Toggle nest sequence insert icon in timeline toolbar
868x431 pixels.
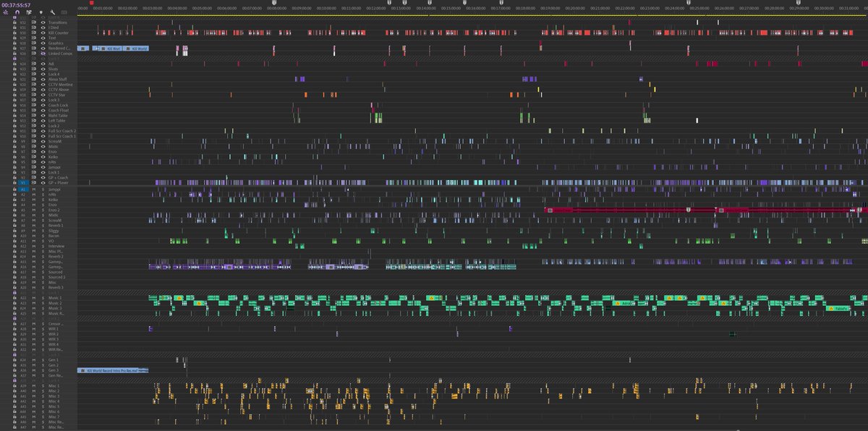(6, 12)
